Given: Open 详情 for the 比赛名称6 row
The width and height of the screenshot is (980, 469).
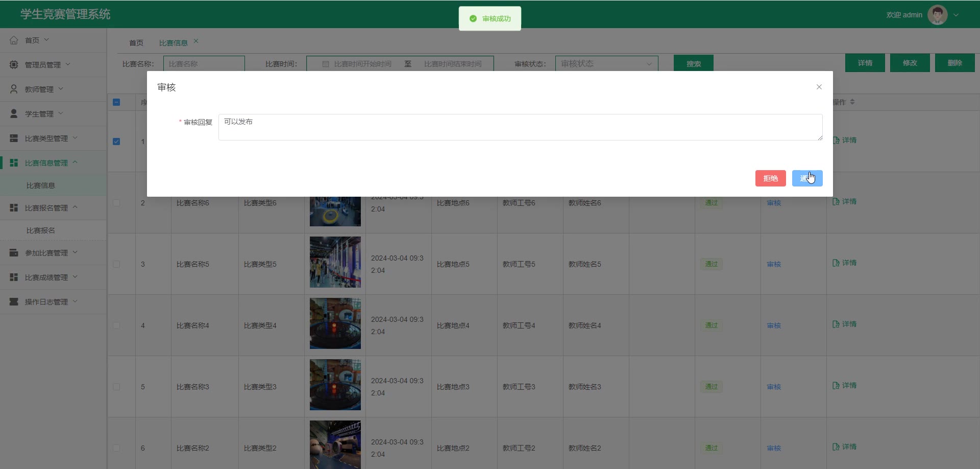Looking at the screenshot, I should click(845, 201).
